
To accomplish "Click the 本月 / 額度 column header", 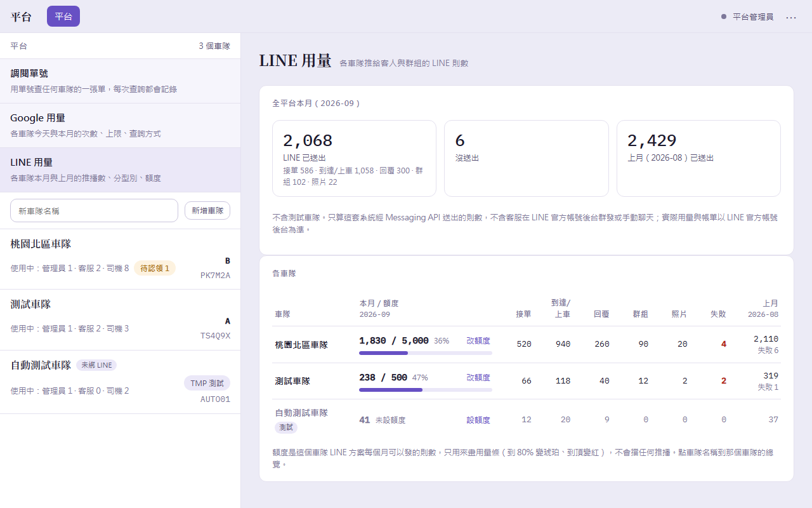I will [x=379, y=309].
